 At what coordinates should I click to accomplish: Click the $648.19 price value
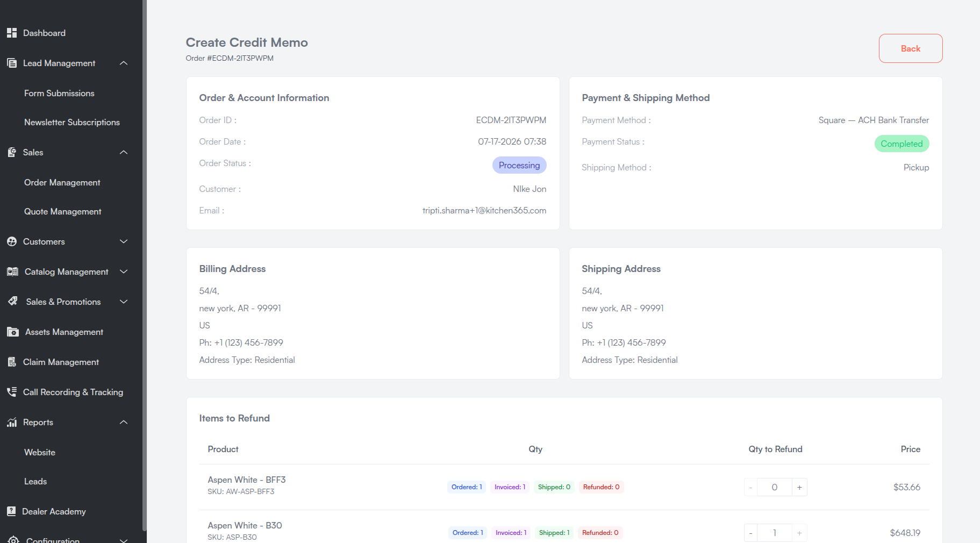[905, 533]
